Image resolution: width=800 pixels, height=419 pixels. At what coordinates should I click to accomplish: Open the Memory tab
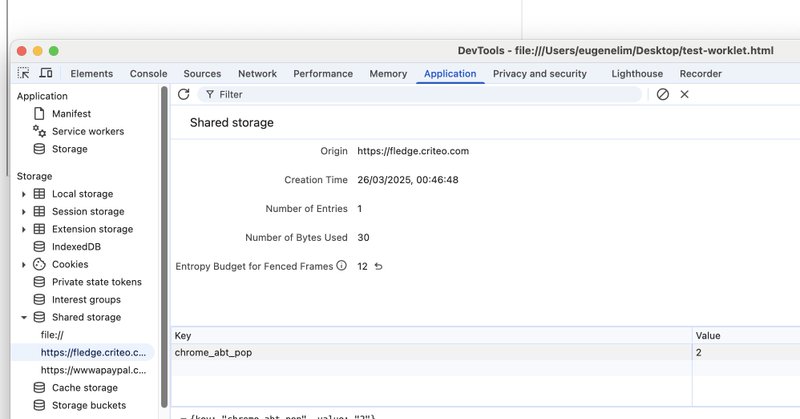click(x=388, y=73)
